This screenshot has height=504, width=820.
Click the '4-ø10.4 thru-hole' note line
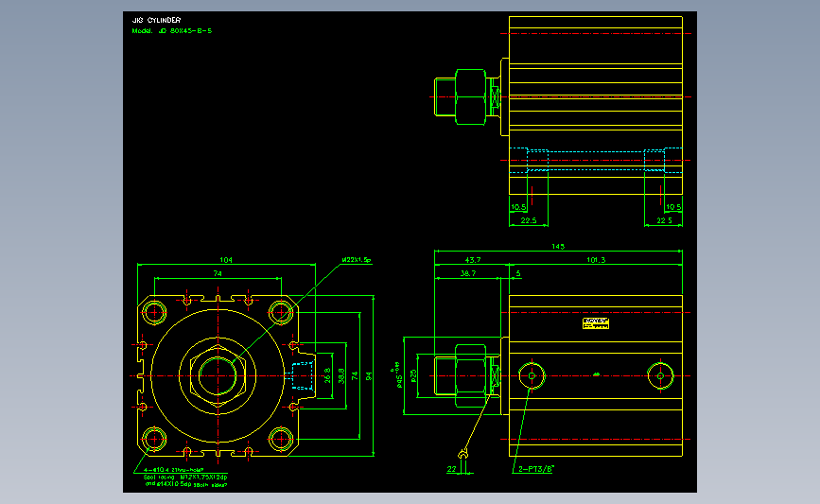click(x=174, y=470)
